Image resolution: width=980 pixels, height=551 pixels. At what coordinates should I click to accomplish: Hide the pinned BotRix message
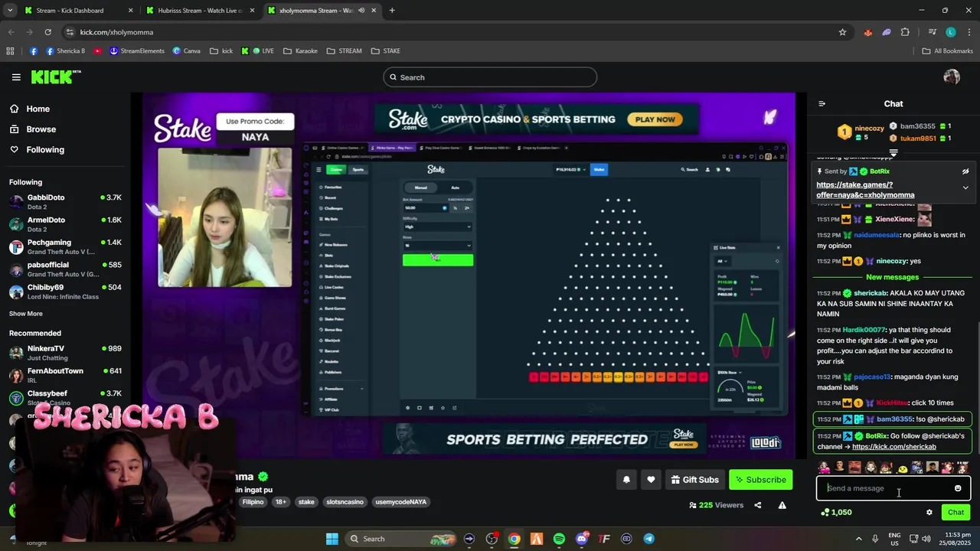[965, 171]
